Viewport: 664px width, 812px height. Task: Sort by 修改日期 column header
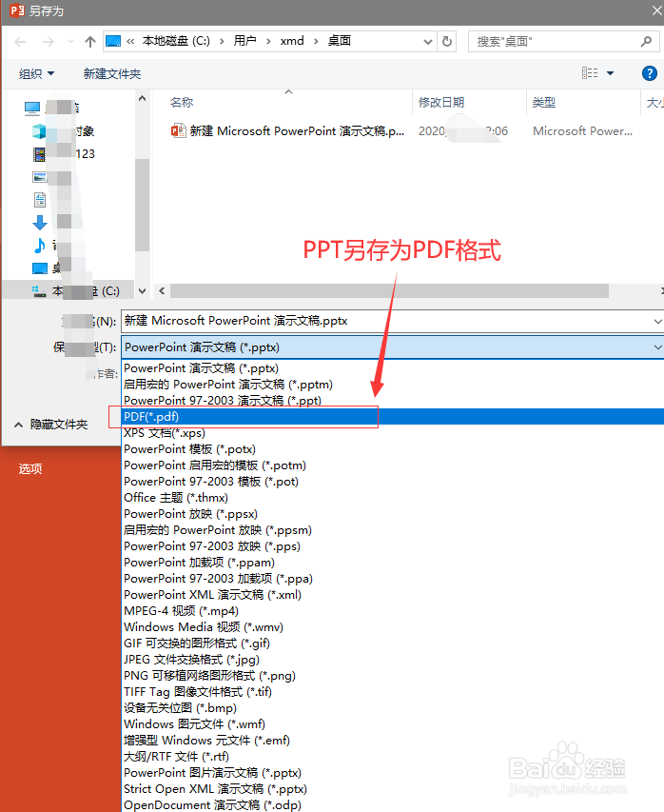point(441,103)
